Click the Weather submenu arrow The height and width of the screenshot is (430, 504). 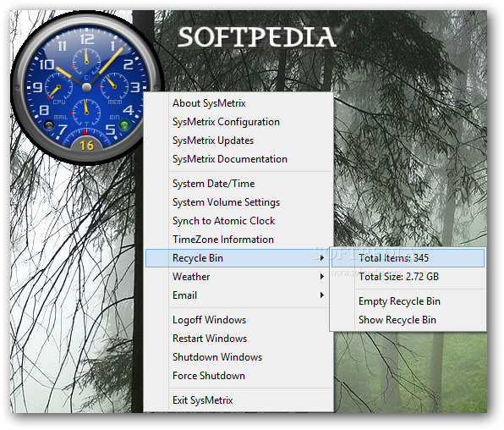pyautogui.click(x=322, y=277)
